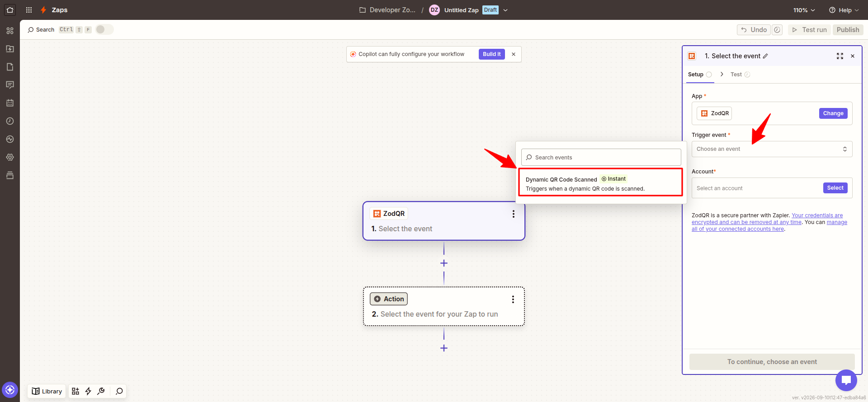Open the purple Copilot compass button
The image size is (868, 402).
pos(10,390)
